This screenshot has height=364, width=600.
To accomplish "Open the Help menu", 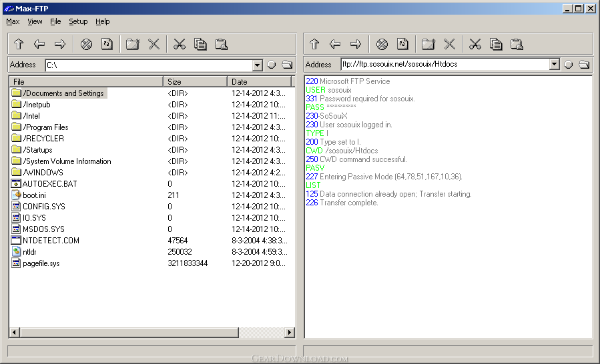I will [103, 22].
